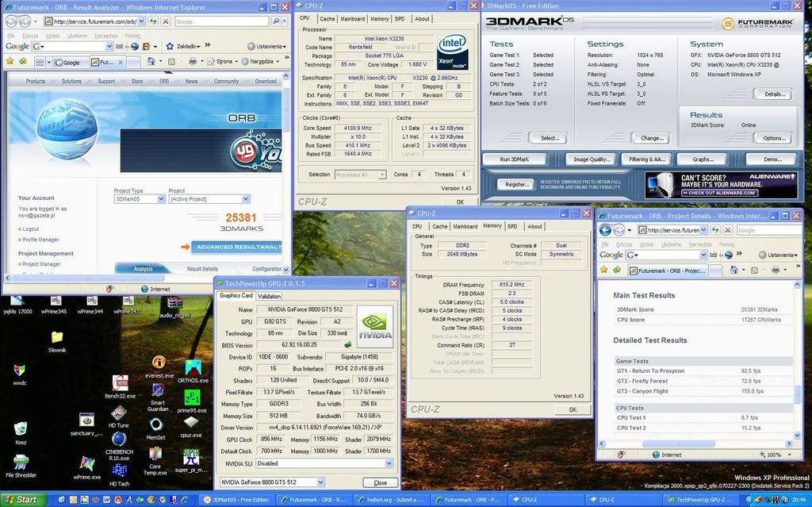Switch to SPD tab in memory CPU-Z window
This screenshot has height=507, width=812.
tap(512, 227)
